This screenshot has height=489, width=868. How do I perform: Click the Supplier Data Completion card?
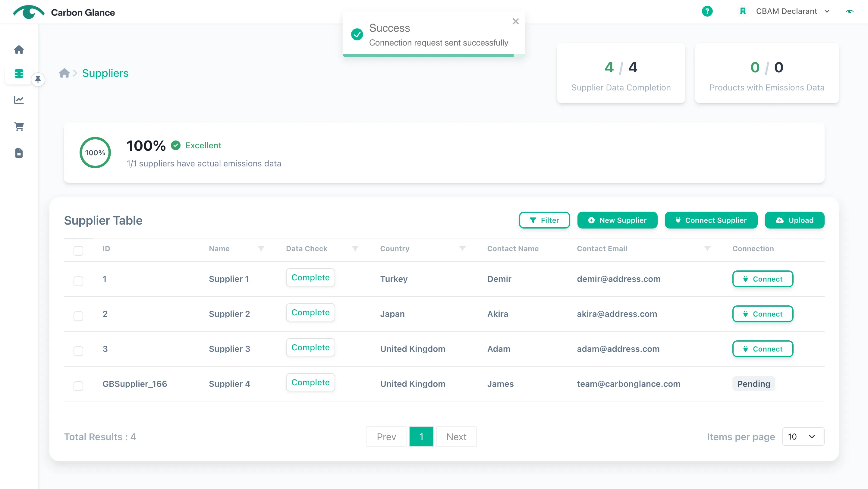[x=621, y=73]
